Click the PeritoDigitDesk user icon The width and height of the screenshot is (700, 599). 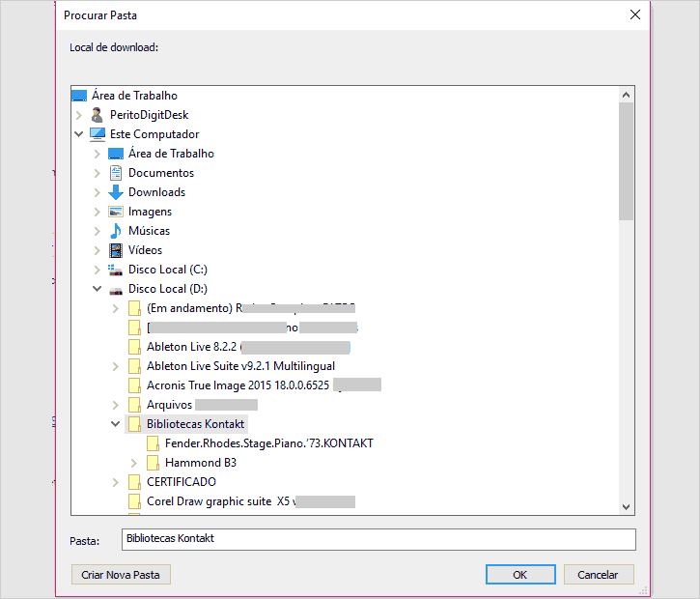[x=98, y=115]
